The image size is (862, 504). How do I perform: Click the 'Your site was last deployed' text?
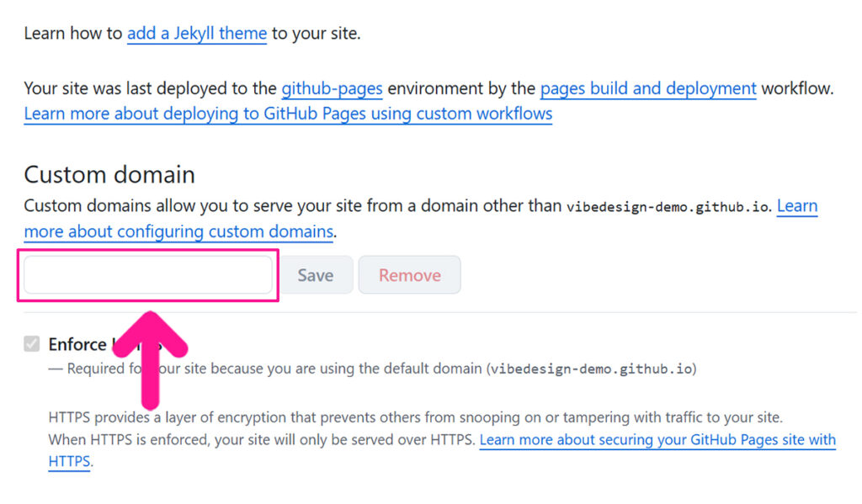pos(150,88)
